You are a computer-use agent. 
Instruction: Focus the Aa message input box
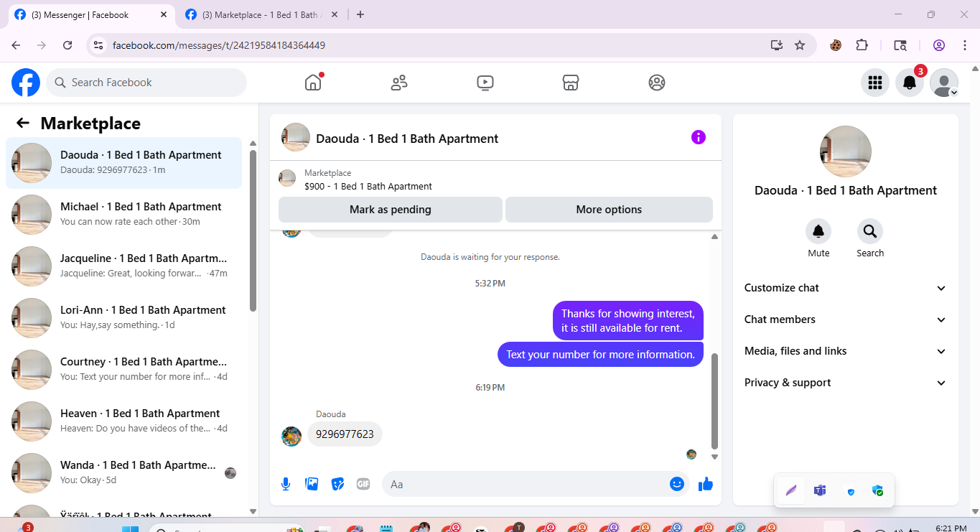click(536, 484)
